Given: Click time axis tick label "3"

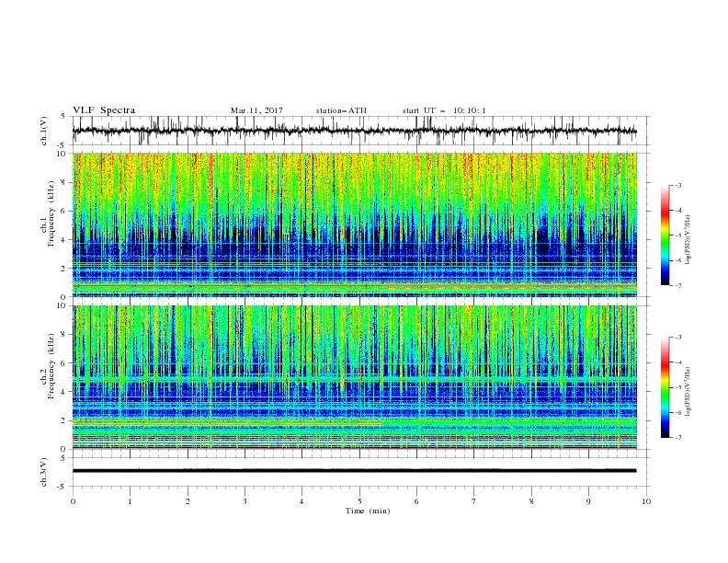Looking at the screenshot, I should click(x=245, y=501).
